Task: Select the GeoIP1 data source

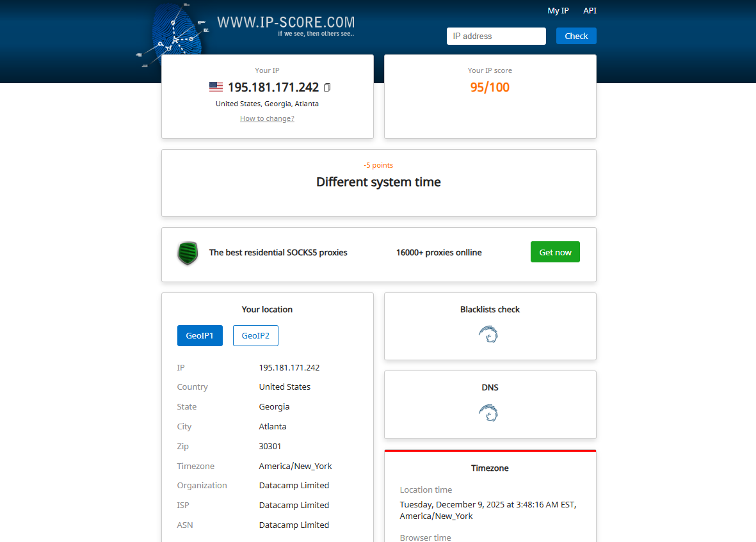Action: click(200, 335)
